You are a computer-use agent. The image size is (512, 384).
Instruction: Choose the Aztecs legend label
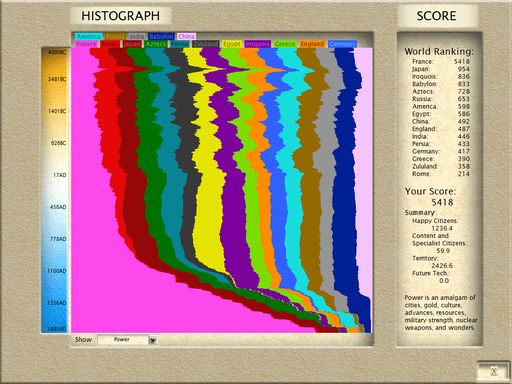click(156, 44)
